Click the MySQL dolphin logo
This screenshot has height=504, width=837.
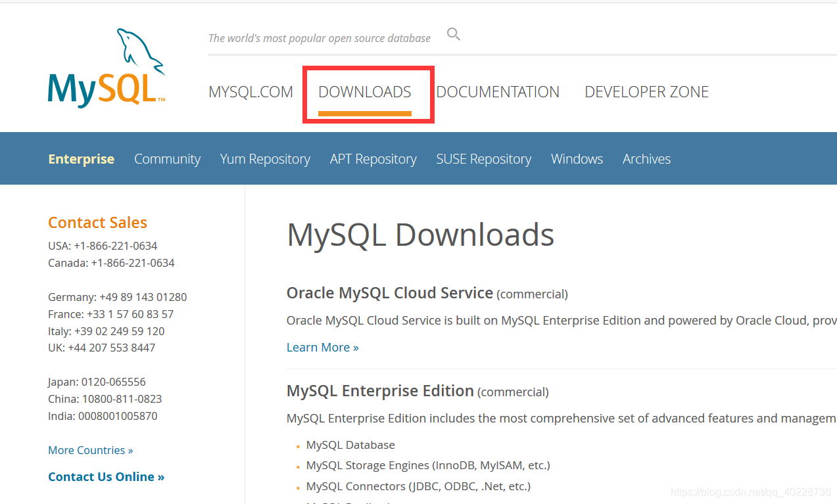click(107, 68)
